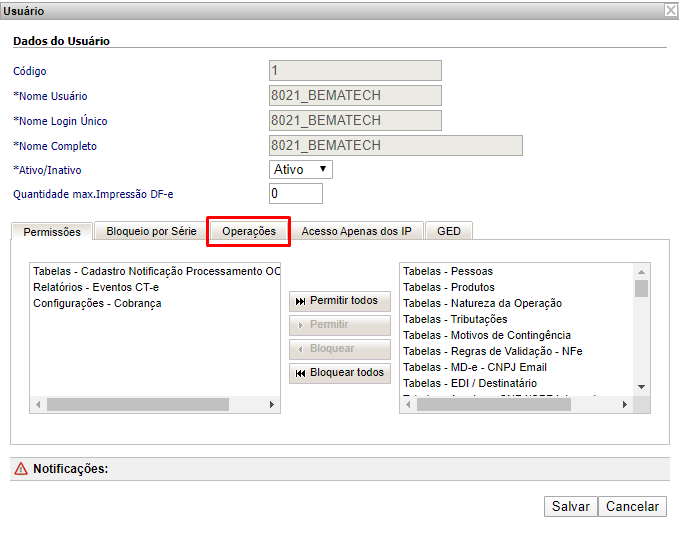Click the Código field
679x555 pixels.
(355, 71)
